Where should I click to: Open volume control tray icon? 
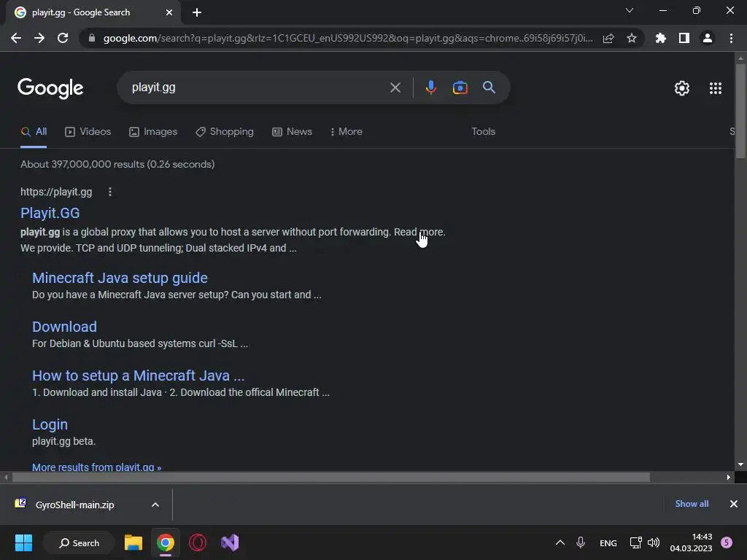point(654,542)
